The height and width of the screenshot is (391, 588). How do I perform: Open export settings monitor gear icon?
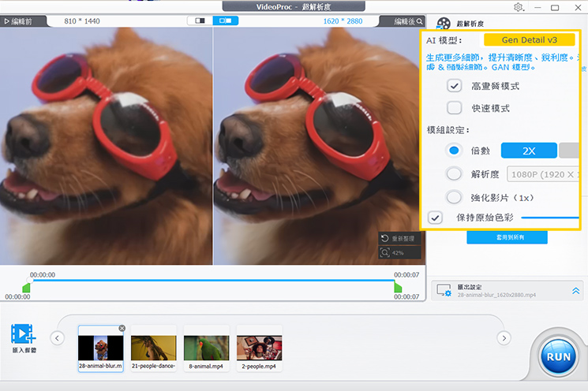[x=444, y=290]
